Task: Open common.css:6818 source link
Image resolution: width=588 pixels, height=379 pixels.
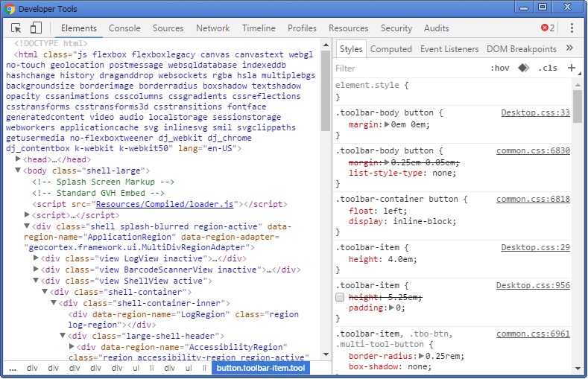Action: [534, 199]
